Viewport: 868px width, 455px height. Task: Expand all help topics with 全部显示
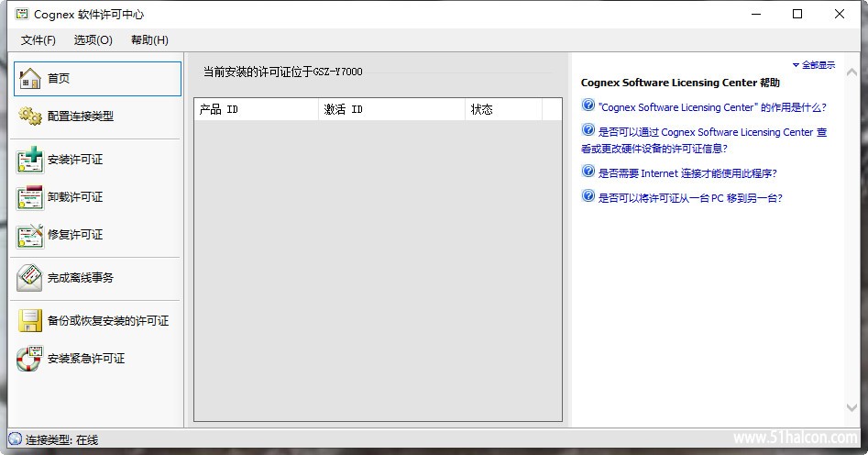(814, 65)
